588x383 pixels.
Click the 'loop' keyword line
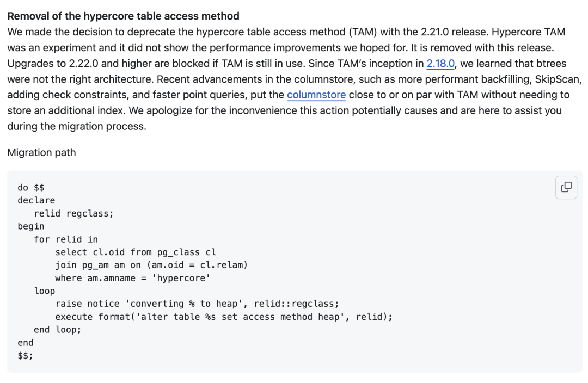tap(45, 291)
